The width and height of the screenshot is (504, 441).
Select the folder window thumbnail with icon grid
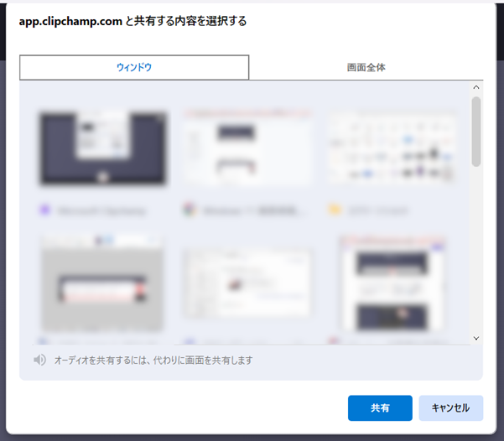point(392,148)
